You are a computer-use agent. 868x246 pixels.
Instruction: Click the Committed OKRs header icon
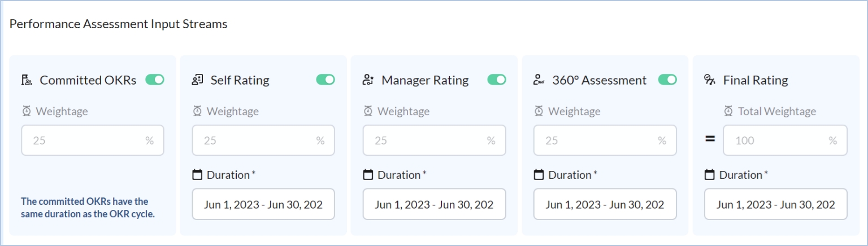(27, 80)
